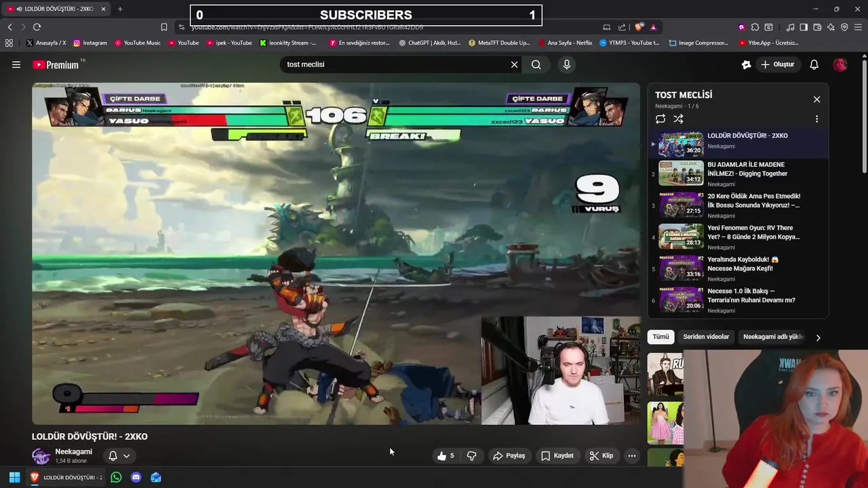Click the share icon in the address bar
This screenshot has height=488, width=868.
[622, 27]
